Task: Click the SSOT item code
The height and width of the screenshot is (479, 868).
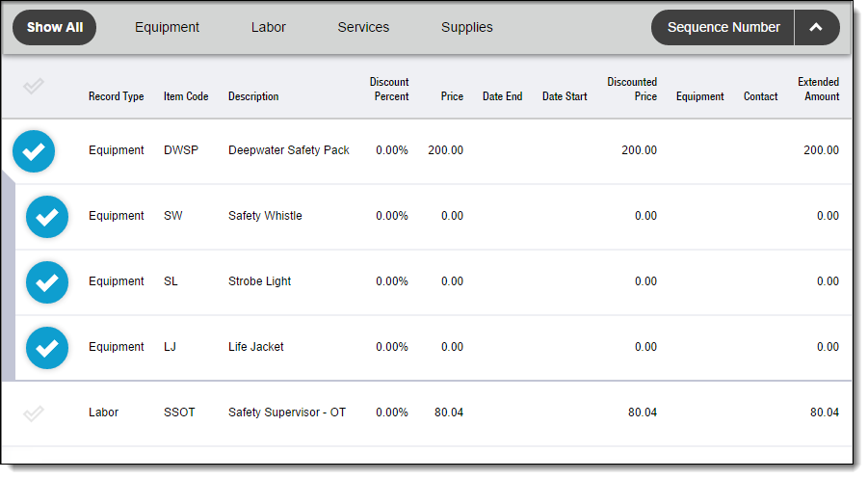Action: pyautogui.click(x=179, y=412)
